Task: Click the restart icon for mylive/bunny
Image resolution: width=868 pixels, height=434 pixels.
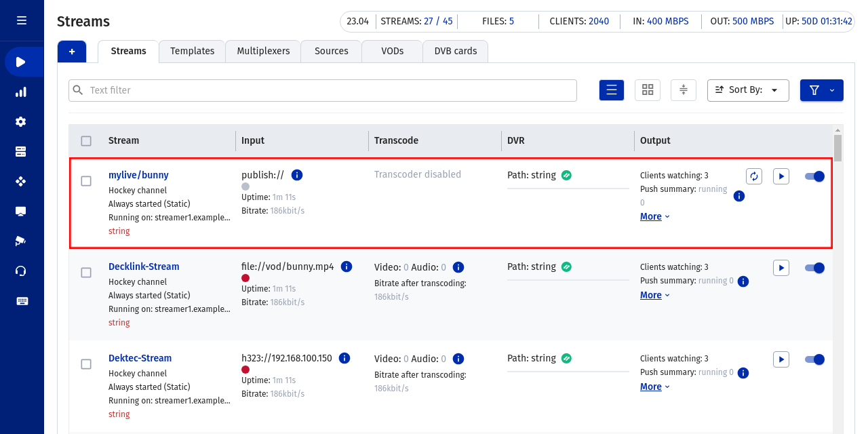Action: 753,176
